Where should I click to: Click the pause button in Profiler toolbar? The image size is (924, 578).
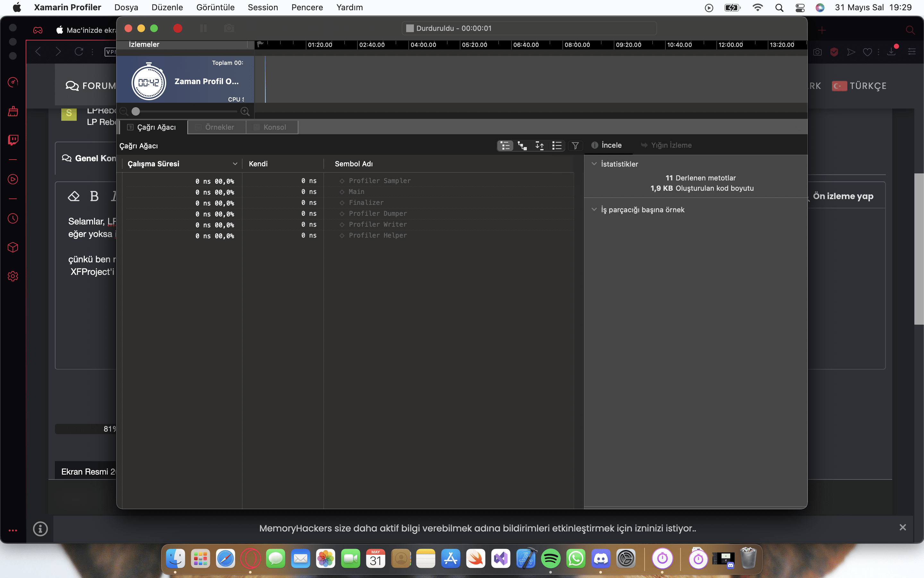tap(203, 28)
